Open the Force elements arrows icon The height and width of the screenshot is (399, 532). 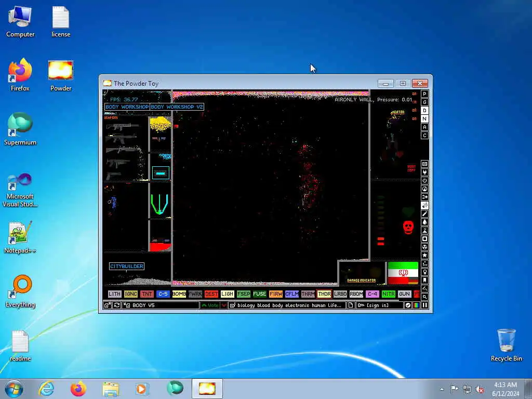pos(424,197)
